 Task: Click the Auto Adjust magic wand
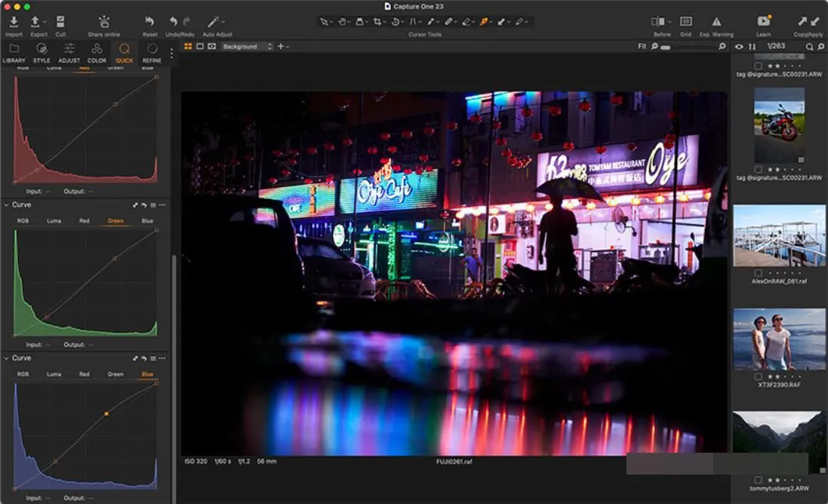[212, 22]
